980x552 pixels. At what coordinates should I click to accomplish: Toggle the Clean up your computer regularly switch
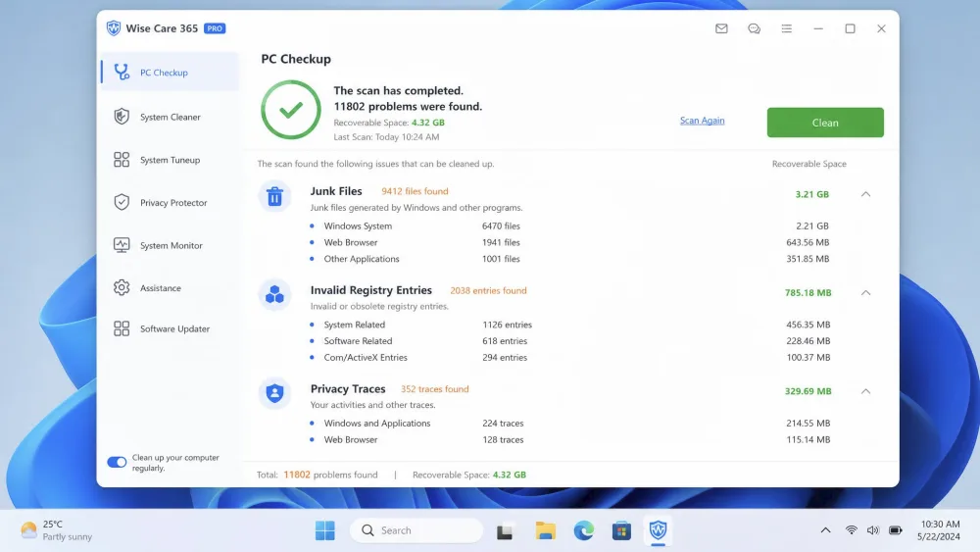tap(117, 462)
